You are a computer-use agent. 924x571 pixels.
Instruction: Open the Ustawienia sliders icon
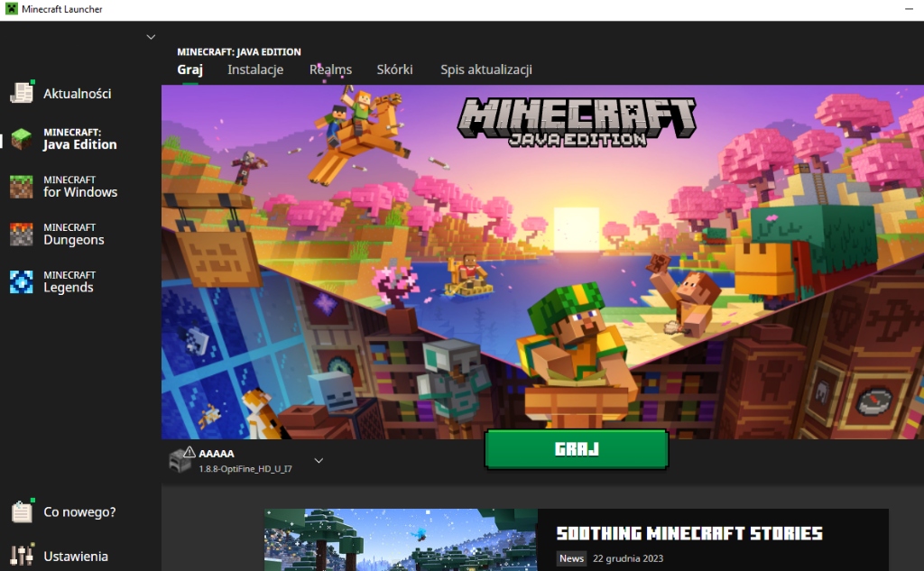[22, 555]
